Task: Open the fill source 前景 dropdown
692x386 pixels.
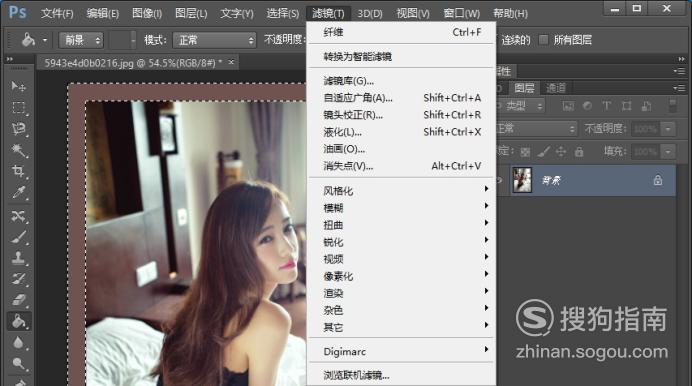Action: pyautogui.click(x=81, y=40)
